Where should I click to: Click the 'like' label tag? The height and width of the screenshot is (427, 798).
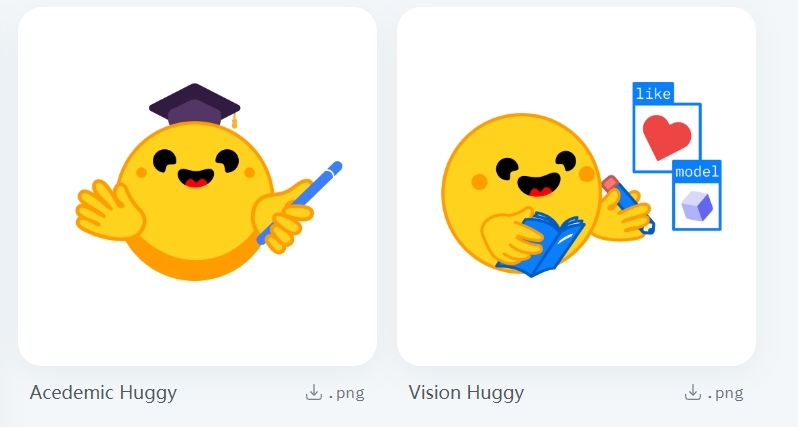[653, 94]
